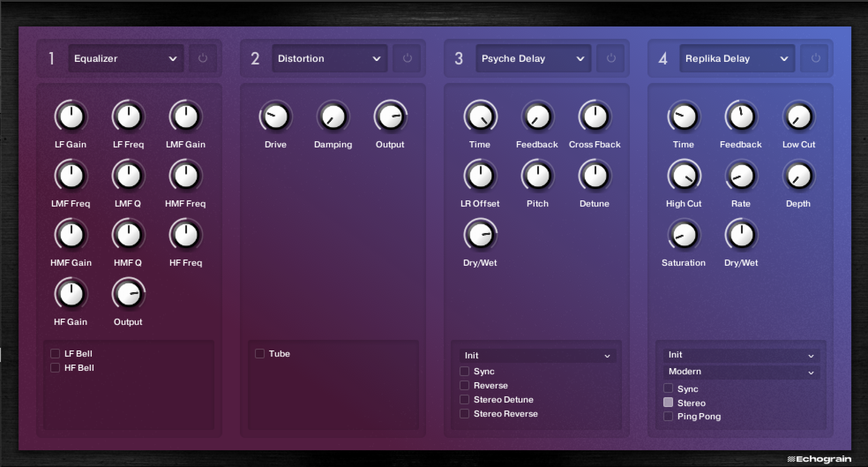Click the Psyche Delay Pitch knob
Viewport: 868px width, 467px height.
[x=538, y=176]
